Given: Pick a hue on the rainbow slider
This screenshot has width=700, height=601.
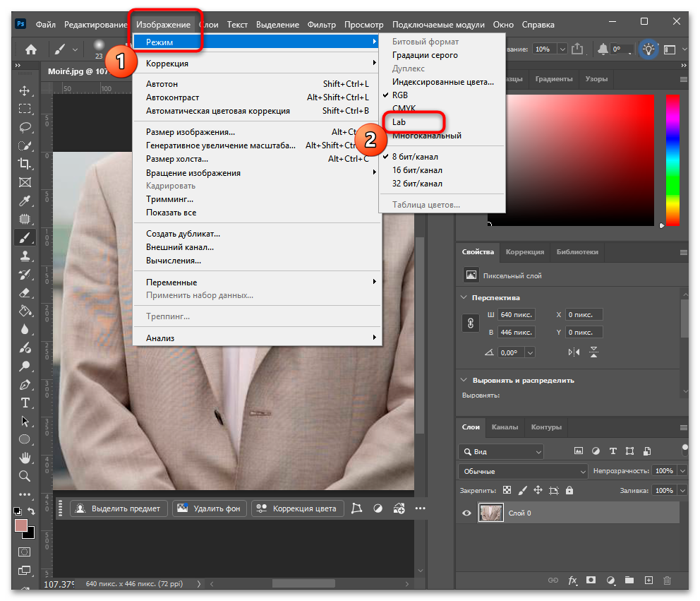Looking at the screenshot, I should point(672,160).
